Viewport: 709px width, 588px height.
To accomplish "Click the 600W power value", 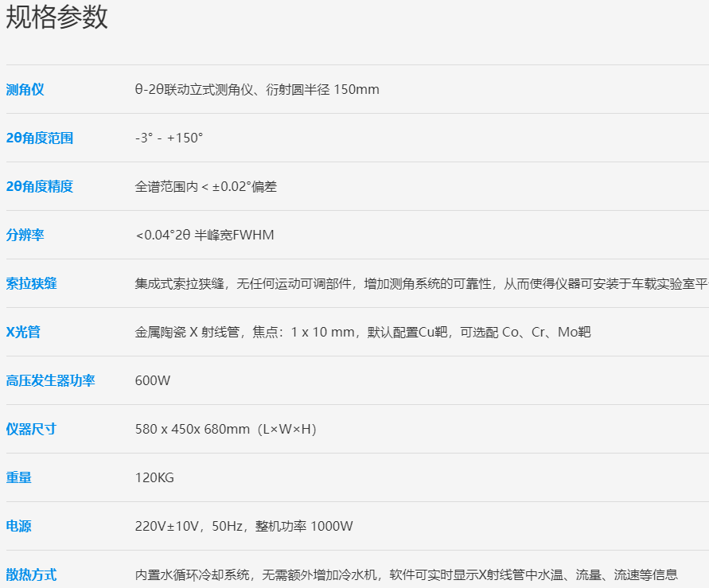I will click(153, 380).
